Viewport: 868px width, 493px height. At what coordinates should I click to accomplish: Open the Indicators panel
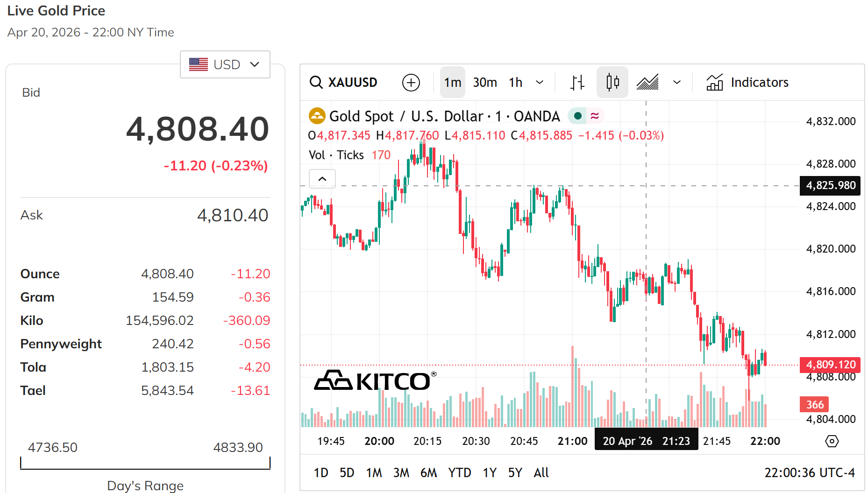coord(747,83)
